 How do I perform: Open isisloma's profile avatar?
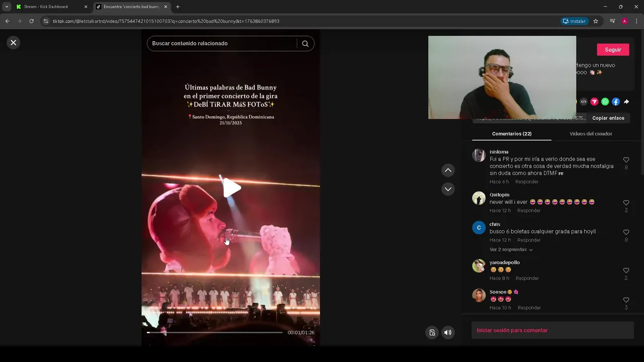pyautogui.click(x=478, y=155)
